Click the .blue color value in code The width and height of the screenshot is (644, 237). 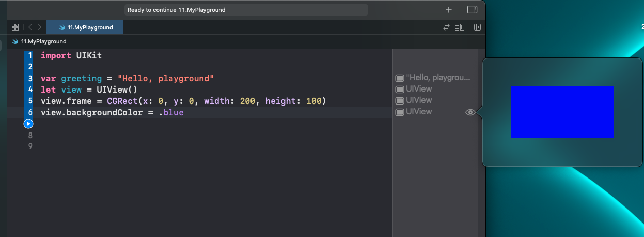point(171,112)
